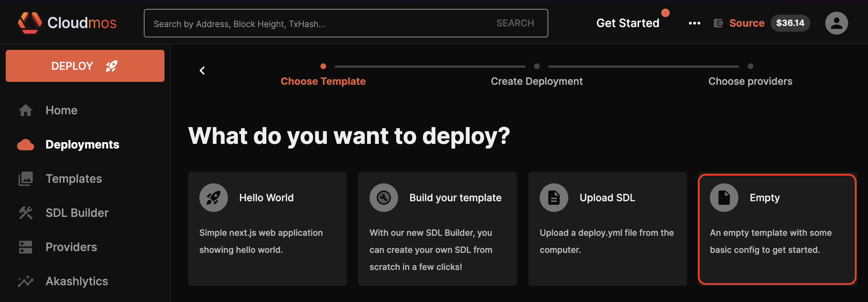Open SDL Builder in sidebar
The image size is (868, 302).
pos(77,213)
